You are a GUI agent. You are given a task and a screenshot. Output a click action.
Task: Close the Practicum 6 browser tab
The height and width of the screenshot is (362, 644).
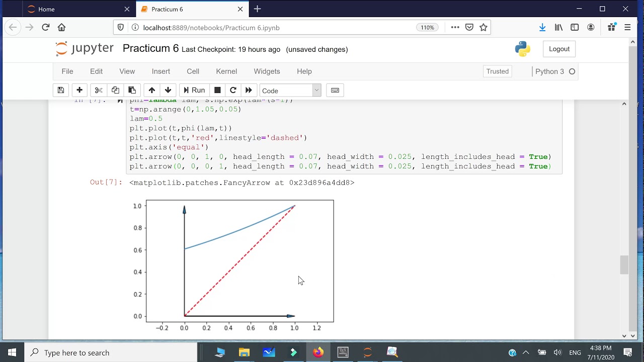240,9
